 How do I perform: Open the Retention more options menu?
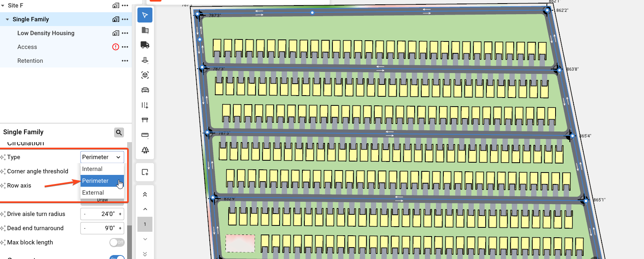click(125, 61)
